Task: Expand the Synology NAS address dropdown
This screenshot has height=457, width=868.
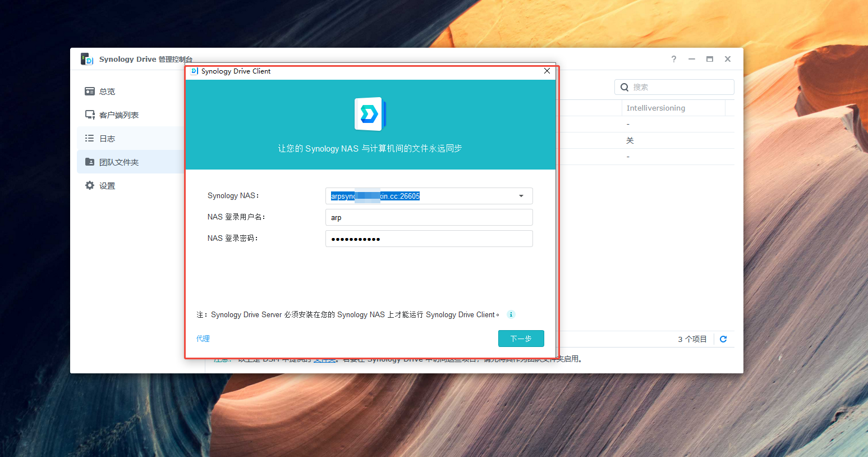Action: (x=521, y=196)
